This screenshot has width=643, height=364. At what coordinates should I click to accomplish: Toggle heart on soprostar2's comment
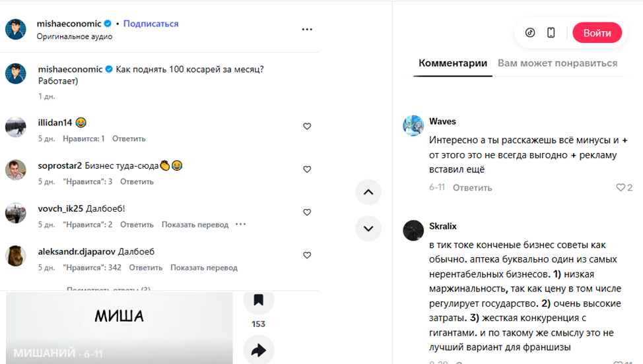point(307,169)
